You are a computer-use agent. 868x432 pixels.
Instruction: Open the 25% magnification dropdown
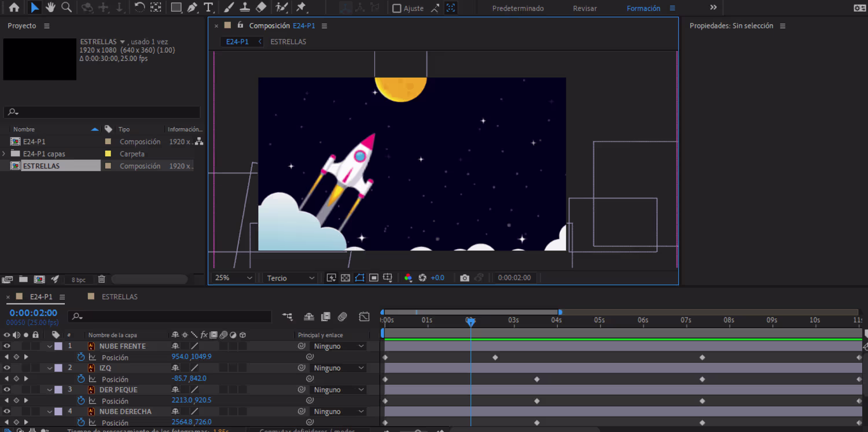tap(233, 278)
